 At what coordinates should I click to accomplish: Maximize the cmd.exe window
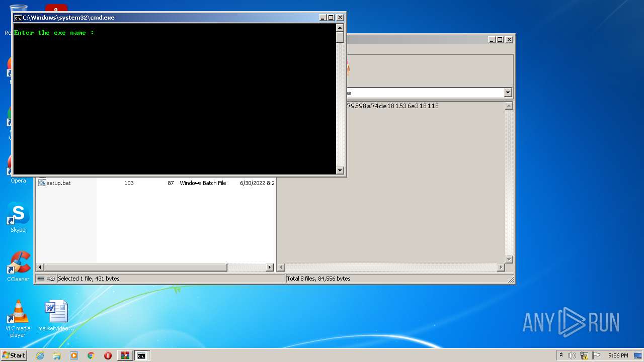[x=331, y=18]
